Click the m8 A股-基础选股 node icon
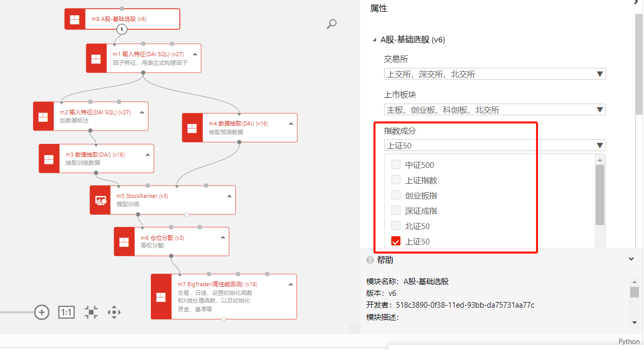 (75, 19)
